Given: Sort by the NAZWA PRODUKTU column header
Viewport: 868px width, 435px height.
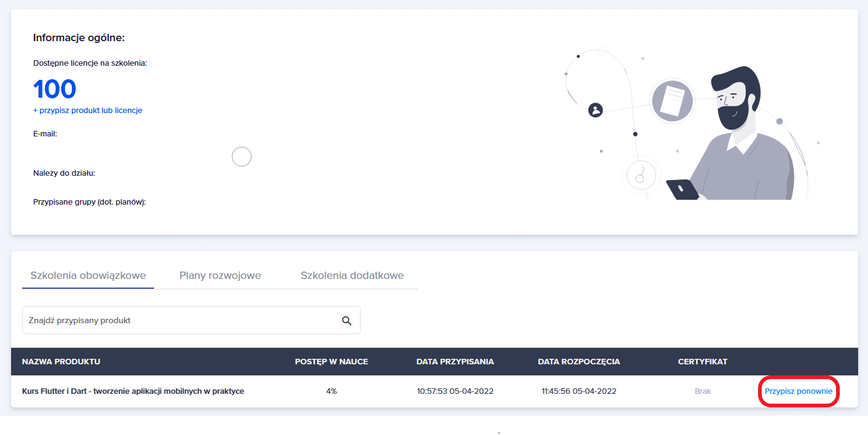Looking at the screenshot, I should coord(61,362).
